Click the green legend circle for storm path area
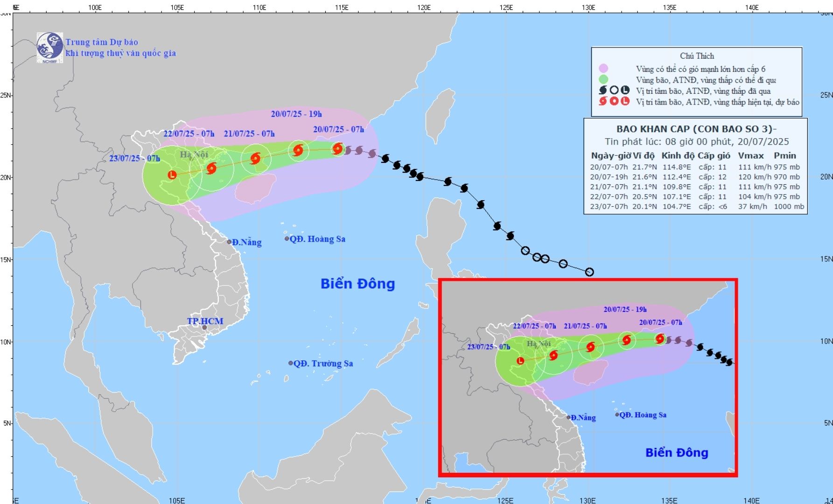The width and height of the screenshot is (833, 504). (x=603, y=80)
